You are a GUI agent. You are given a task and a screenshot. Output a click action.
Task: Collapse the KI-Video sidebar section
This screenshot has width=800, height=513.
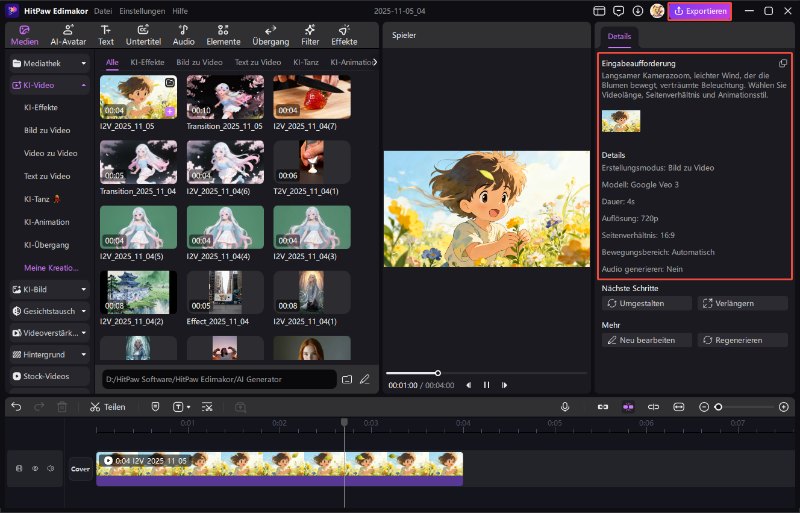coord(83,86)
